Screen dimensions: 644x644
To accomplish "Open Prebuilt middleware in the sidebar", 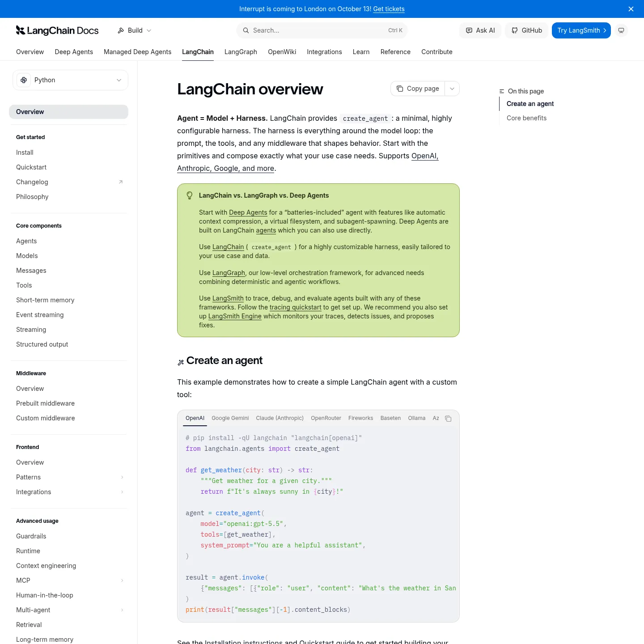I will (x=69, y=403).
